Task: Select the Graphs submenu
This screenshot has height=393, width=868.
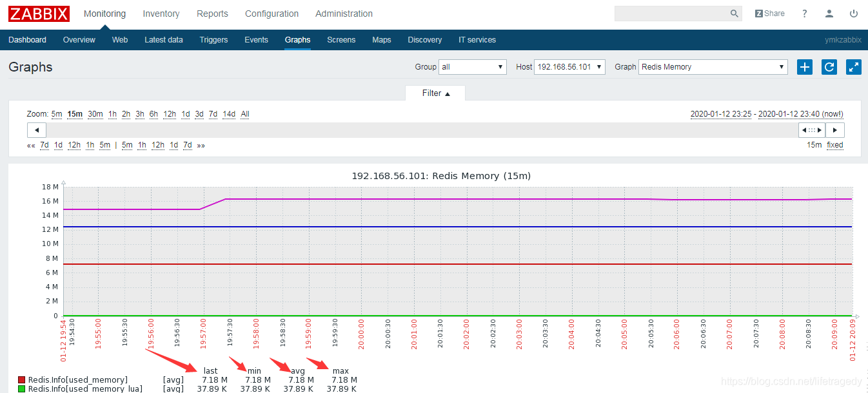Action: pos(297,40)
